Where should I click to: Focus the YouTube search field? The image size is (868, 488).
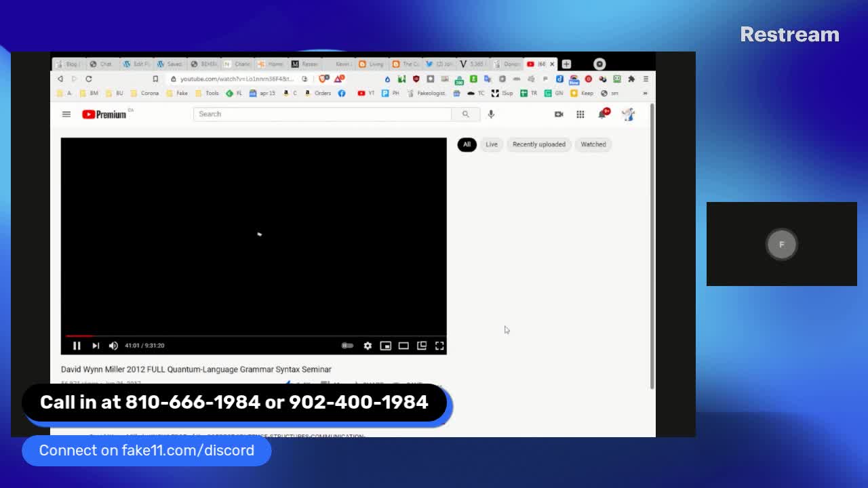click(x=322, y=114)
